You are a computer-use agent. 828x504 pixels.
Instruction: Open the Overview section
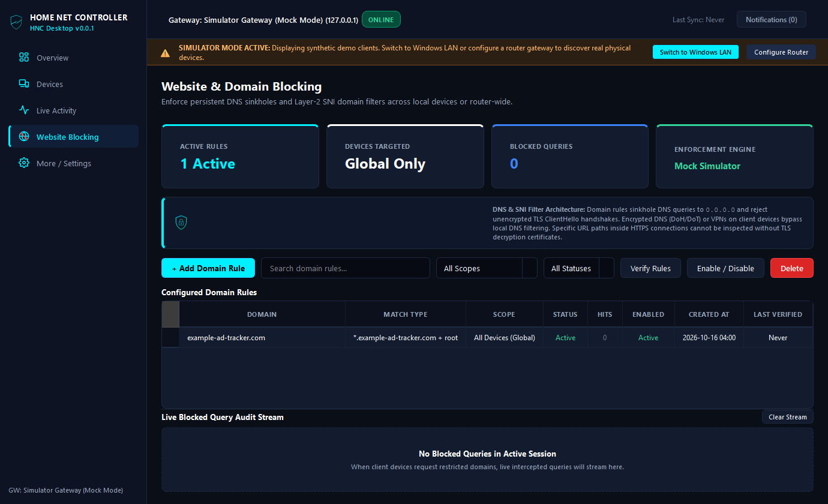tap(73, 58)
